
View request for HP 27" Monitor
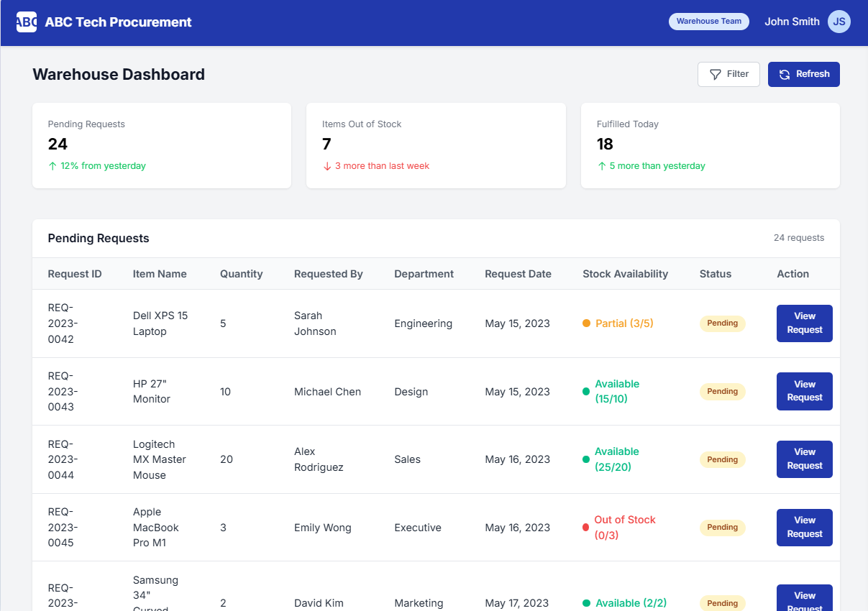[x=804, y=391]
